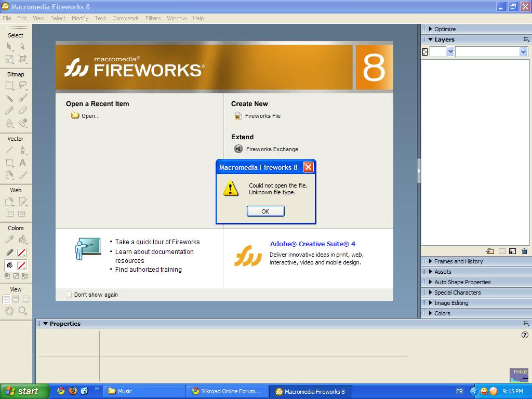
Task: Click Set Default Stroke/Fill Colors icon
Action: tap(7, 276)
